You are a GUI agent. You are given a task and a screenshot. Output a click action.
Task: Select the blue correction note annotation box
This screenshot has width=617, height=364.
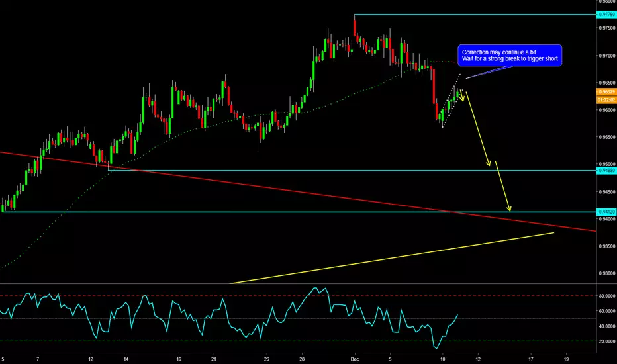510,56
